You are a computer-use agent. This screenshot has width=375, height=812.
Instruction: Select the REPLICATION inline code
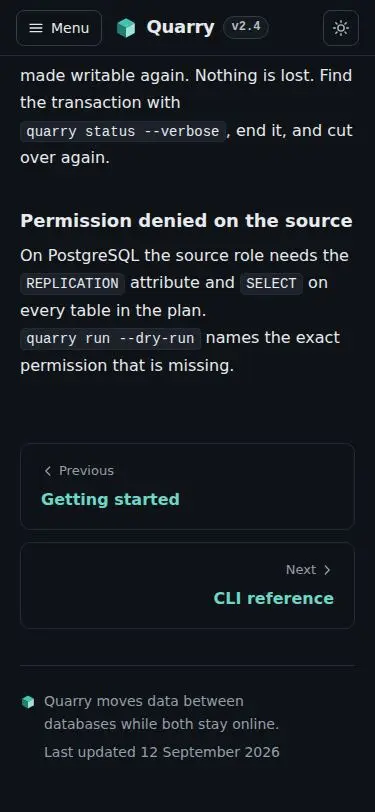tap(73, 283)
